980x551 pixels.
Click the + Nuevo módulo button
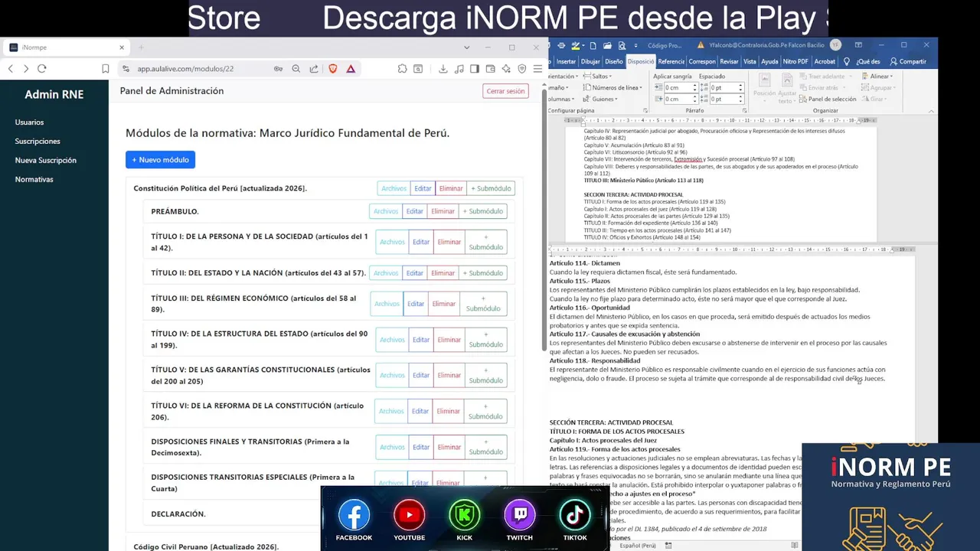pos(160,160)
